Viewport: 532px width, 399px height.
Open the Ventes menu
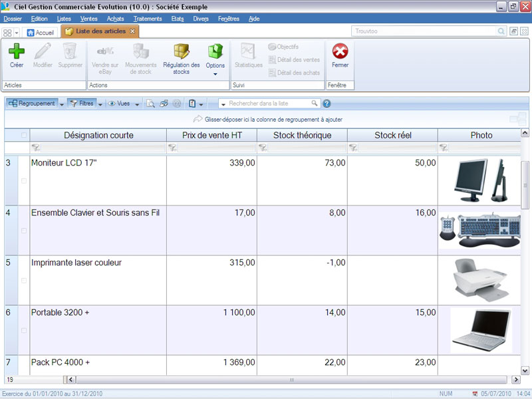click(88, 19)
